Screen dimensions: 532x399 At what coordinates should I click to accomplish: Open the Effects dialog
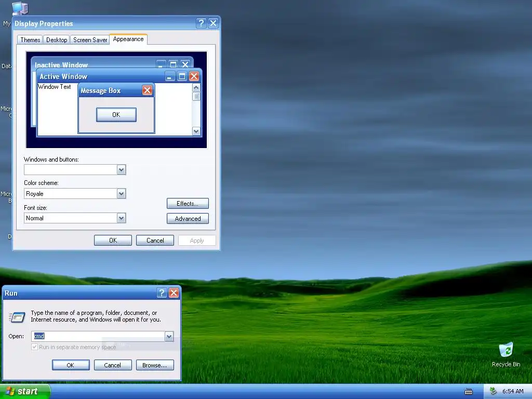[188, 204]
